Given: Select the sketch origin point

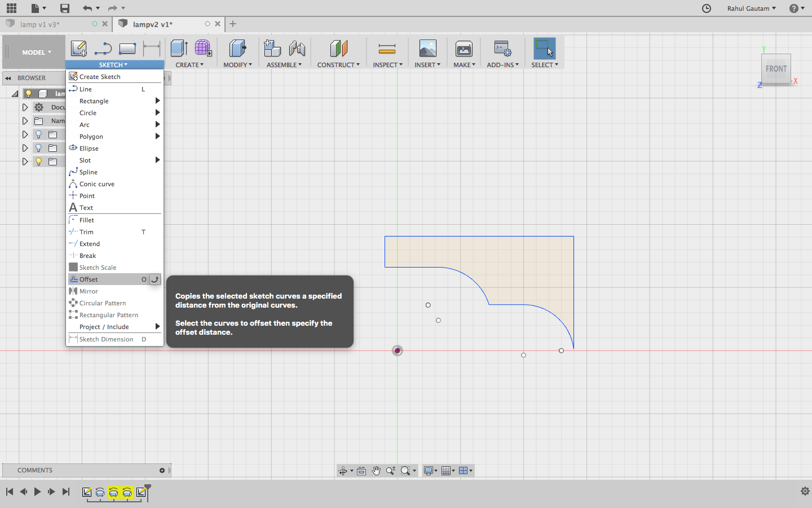Looking at the screenshot, I should pyautogui.click(x=398, y=351).
